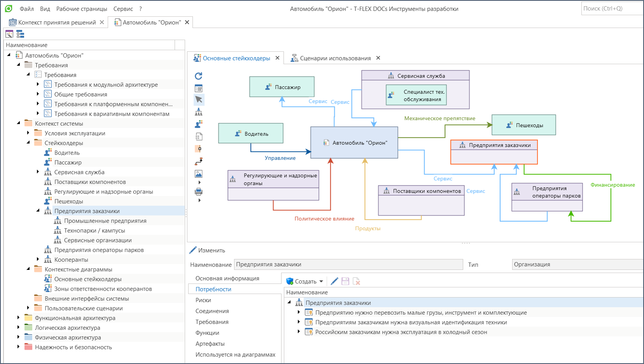Open the Сервис menu
644x364 pixels.
pyautogui.click(x=123, y=9)
